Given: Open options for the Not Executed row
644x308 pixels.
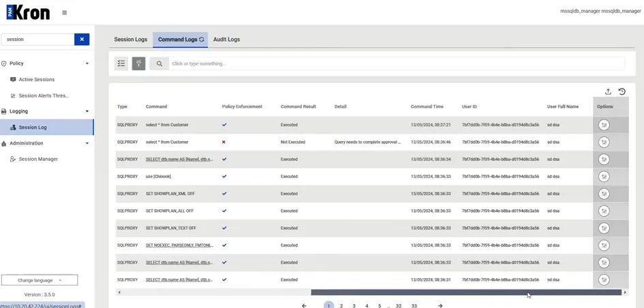Looking at the screenshot, I should [604, 142].
